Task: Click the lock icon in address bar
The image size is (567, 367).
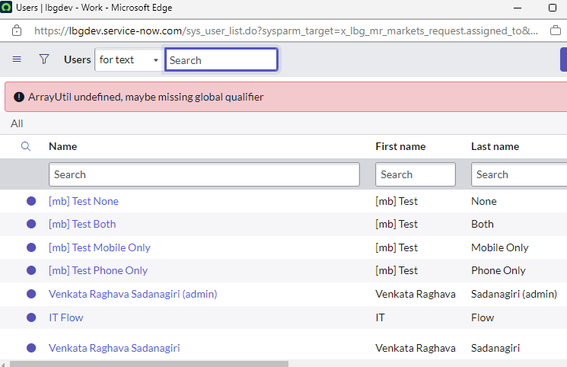Action: pyautogui.click(x=17, y=31)
